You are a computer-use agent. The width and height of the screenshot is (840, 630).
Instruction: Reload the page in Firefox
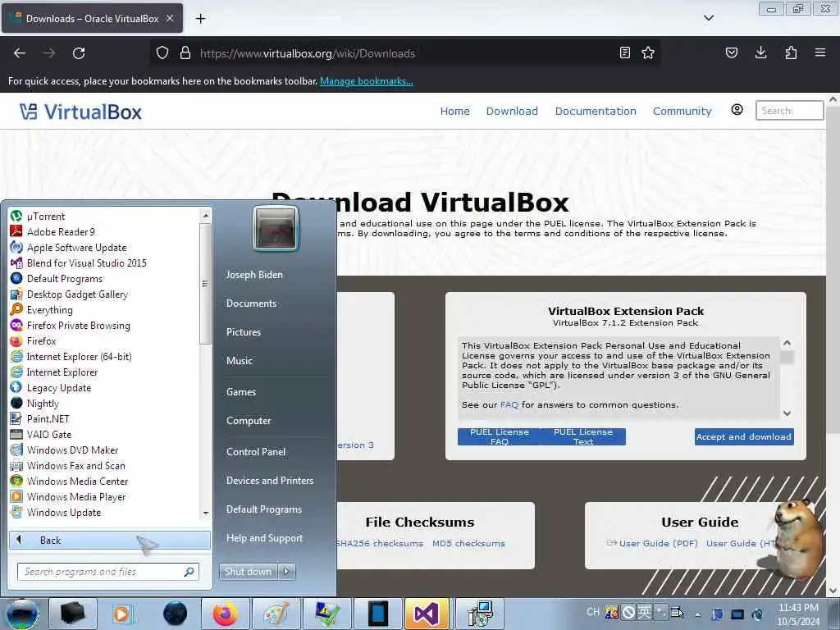tap(79, 53)
